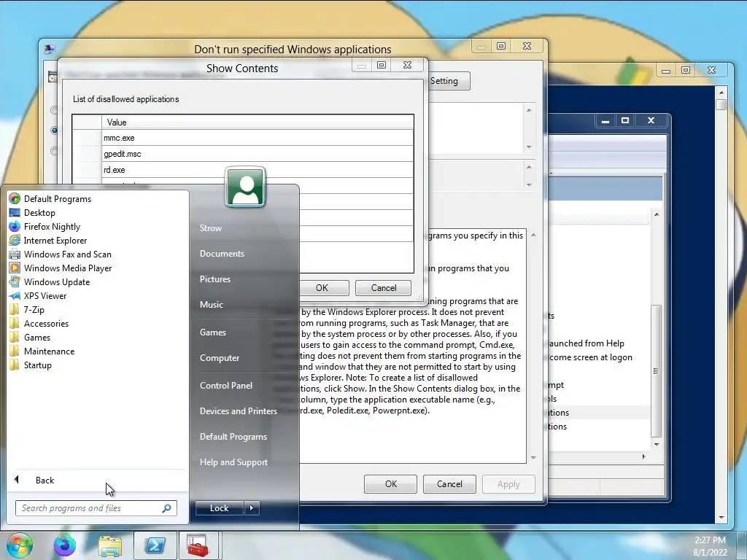Screen dimensions: 747x560
Task: Open Games in the right Start menu pane
Action: [212, 332]
